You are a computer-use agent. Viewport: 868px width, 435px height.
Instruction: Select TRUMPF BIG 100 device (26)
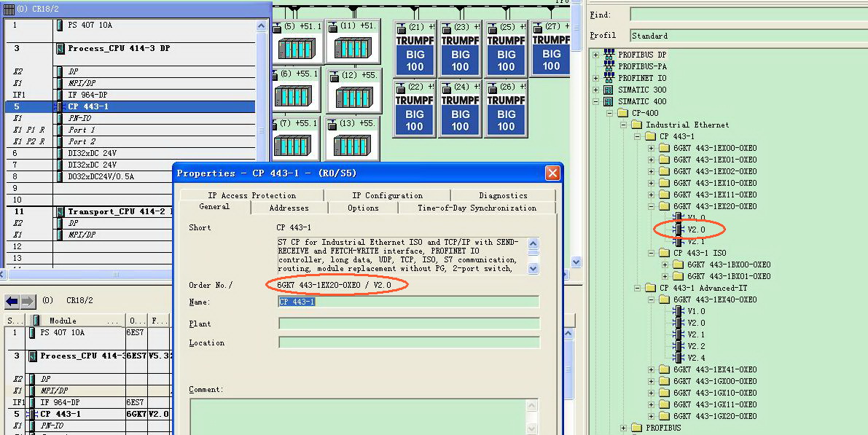[x=506, y=109]
